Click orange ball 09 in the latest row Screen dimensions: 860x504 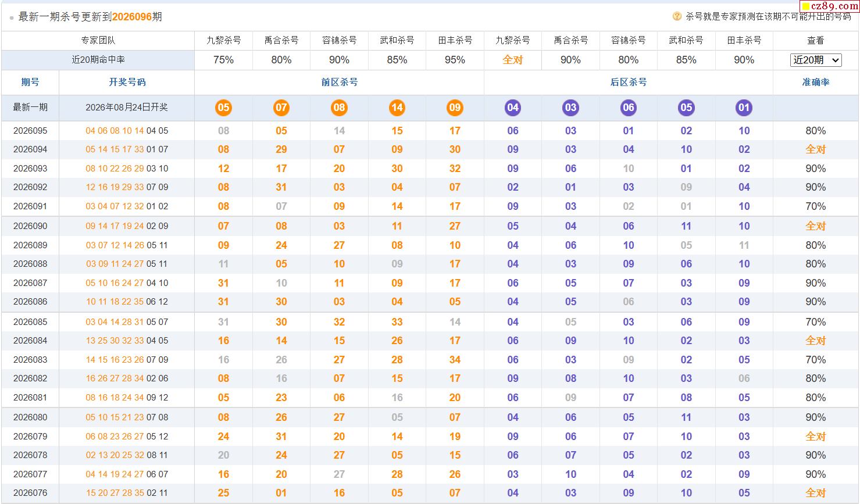[455, 108]
